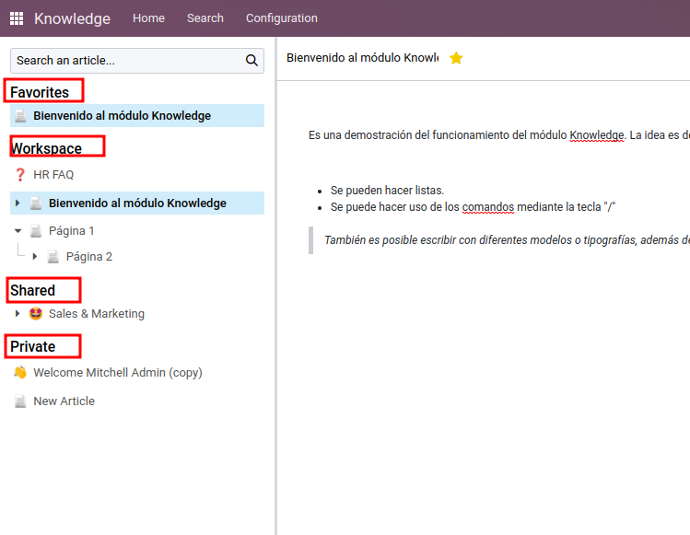Toggle the yellow favorite star
The width and height of the screenshot is (690, 535).
pos(456,58)
